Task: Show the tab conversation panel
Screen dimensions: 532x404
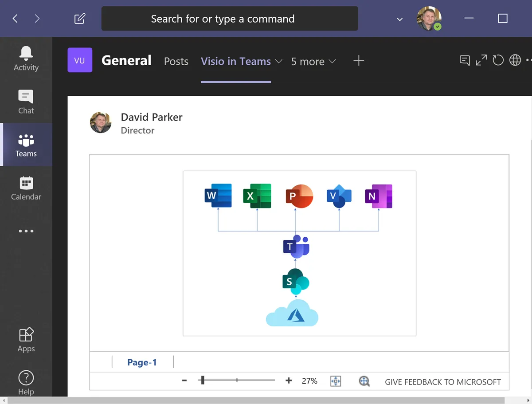Action: point(465,60)
